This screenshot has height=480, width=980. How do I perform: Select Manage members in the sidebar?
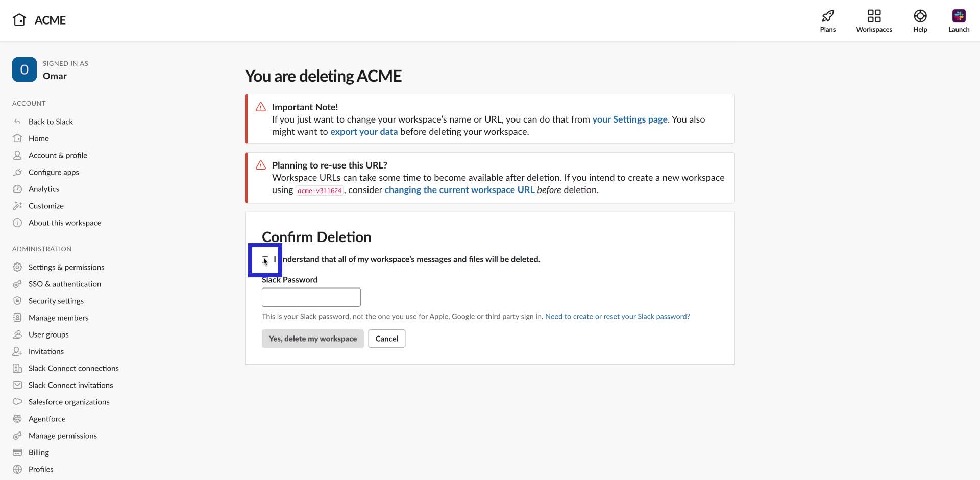(x=58, y=318)
